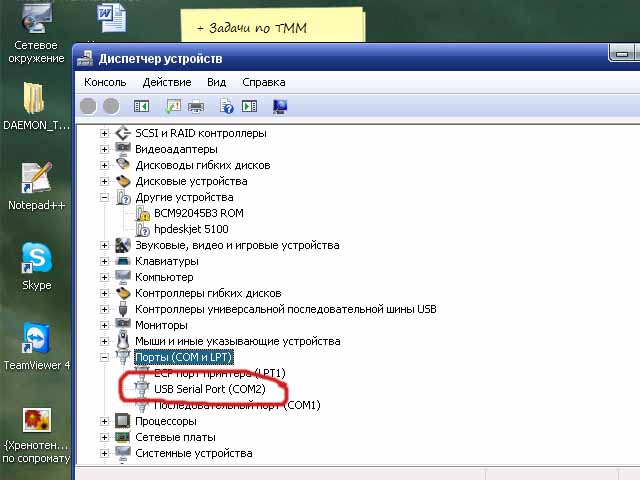Open the Help toolbar icon

tap(227, 107)
